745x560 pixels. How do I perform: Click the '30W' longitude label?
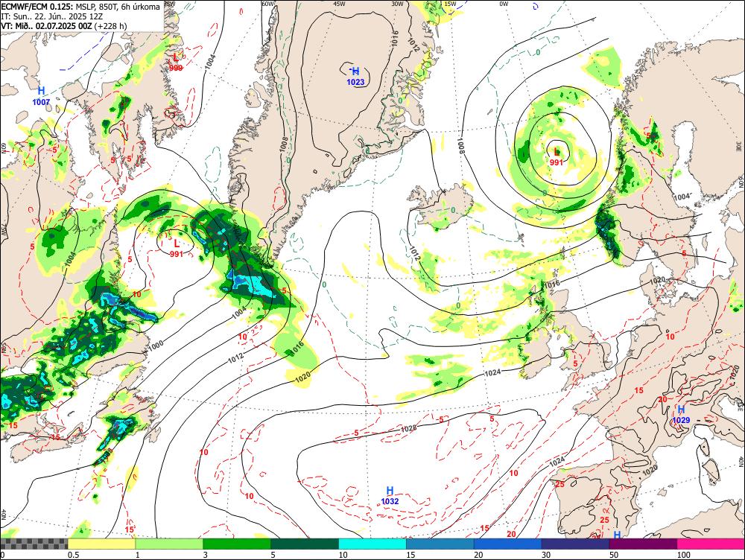(398, 4)
